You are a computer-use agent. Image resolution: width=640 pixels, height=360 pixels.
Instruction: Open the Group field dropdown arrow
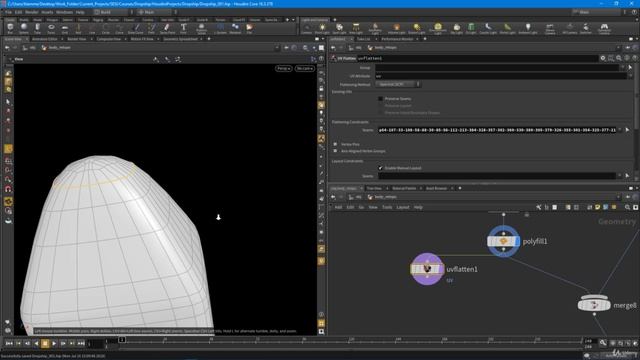622,67
